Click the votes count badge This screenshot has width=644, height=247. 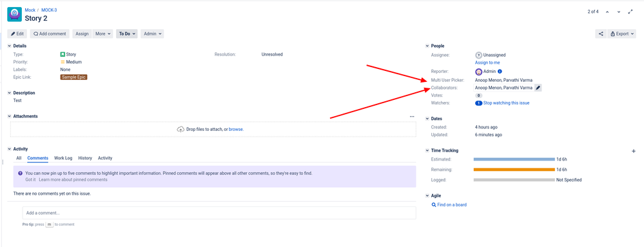tap(478, 95)
